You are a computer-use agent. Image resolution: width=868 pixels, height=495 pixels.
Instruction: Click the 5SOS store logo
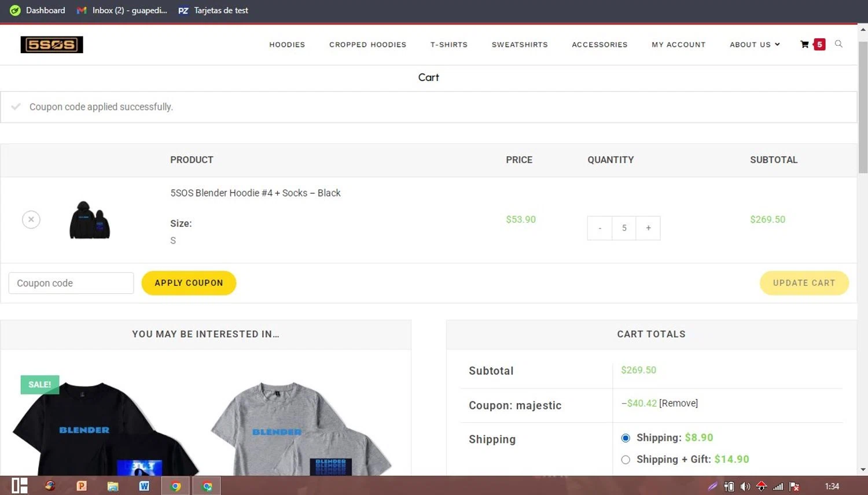52,45
